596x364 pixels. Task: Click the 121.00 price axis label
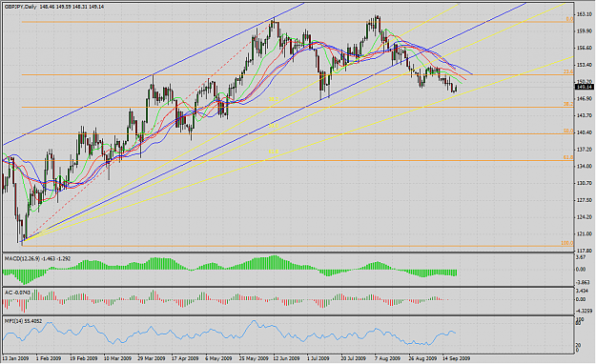point(584,233)
